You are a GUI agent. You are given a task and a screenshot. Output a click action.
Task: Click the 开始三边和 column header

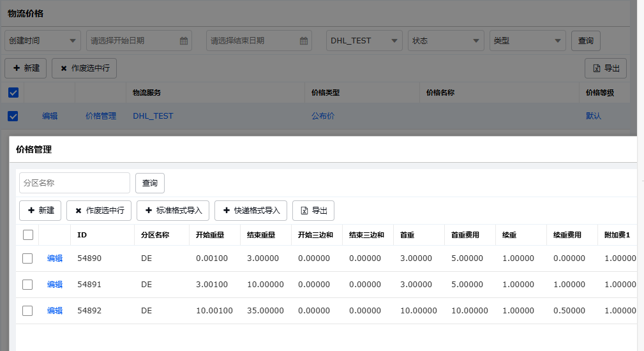coord(315,235)
